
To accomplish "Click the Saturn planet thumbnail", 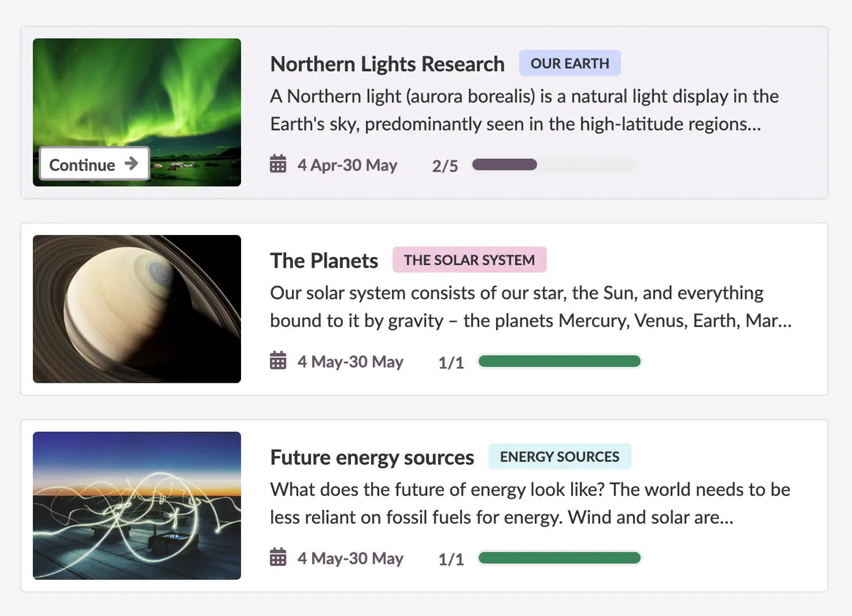I will (x=137, y=309).
